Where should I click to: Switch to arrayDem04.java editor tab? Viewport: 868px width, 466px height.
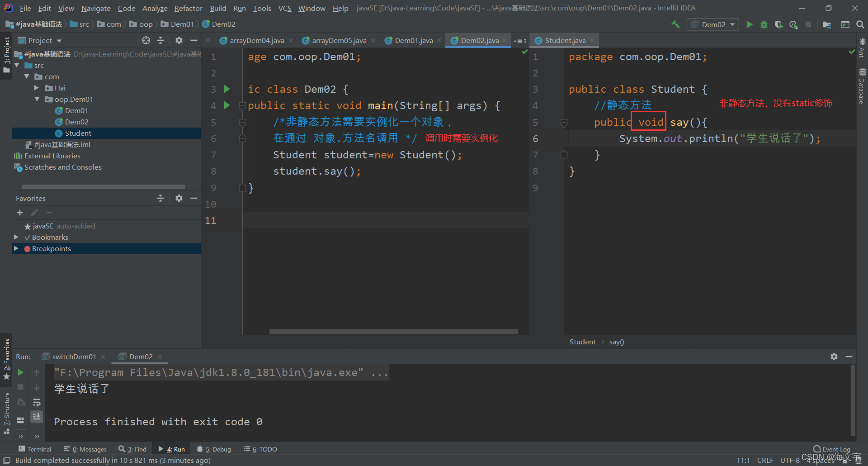(256, 40)
